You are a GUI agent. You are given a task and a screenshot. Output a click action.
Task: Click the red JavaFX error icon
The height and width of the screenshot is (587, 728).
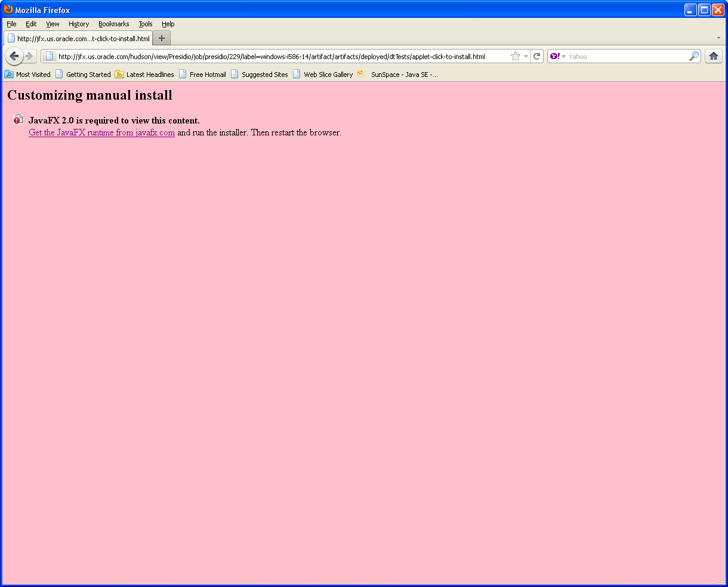point(18,119)
